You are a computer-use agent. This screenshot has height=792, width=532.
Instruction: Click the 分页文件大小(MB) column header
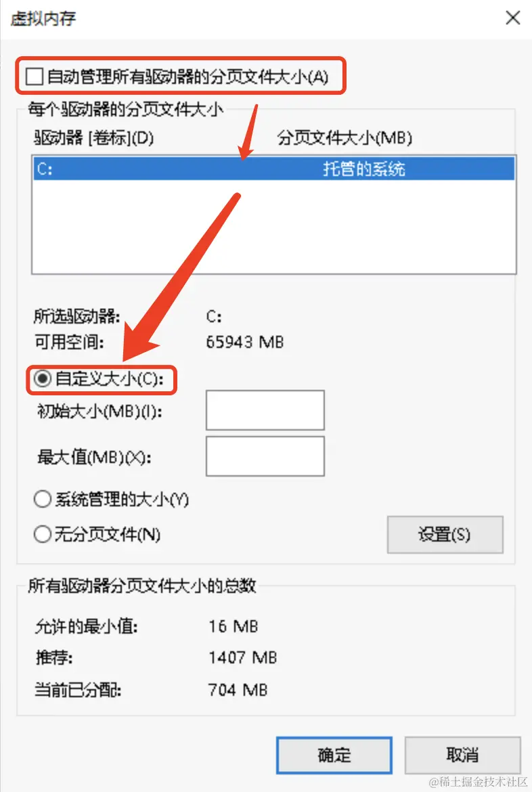[x=345, y=137]
